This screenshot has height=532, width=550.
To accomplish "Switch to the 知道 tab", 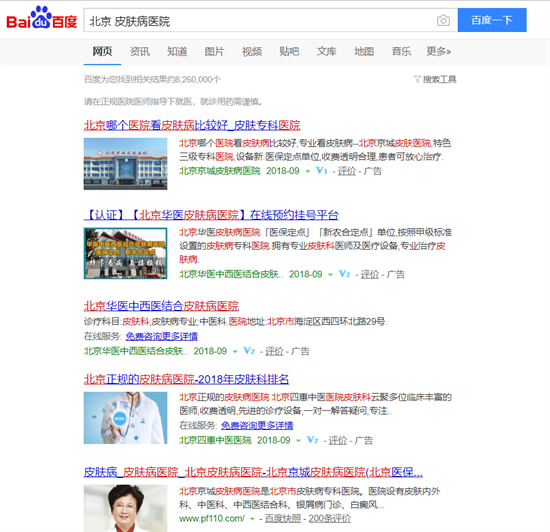I will 177,52.
